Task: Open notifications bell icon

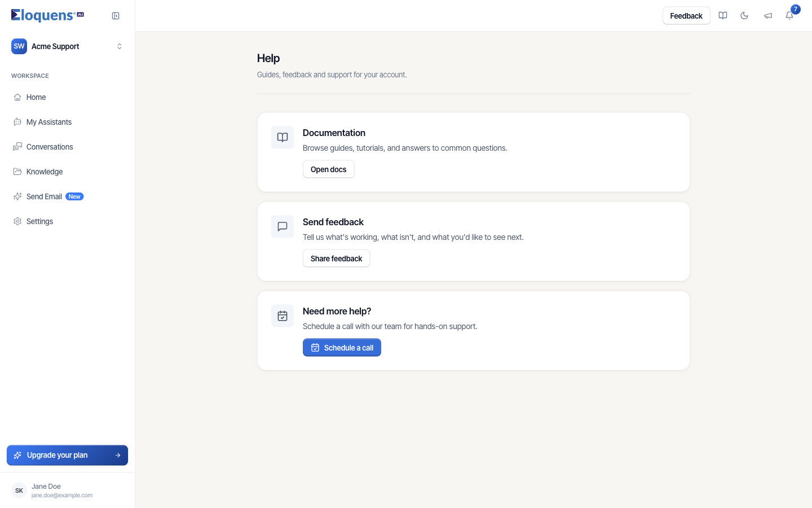Action: (x=789, y=16)
